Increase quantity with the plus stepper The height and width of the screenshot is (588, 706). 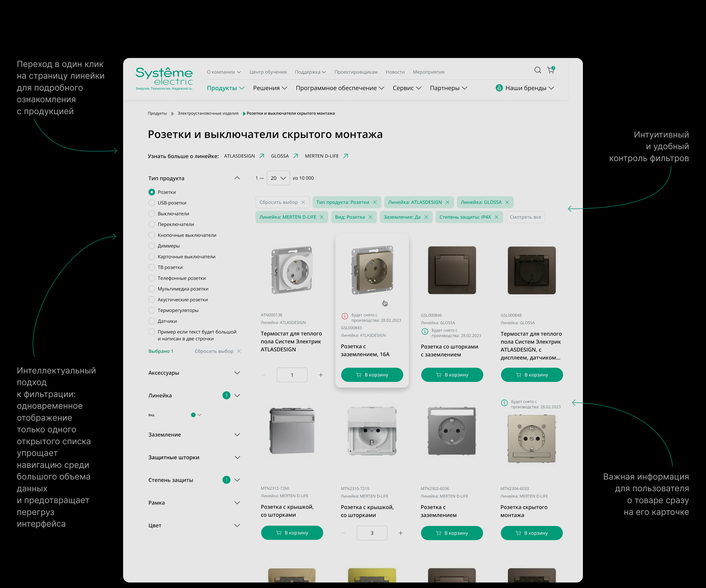321,375
